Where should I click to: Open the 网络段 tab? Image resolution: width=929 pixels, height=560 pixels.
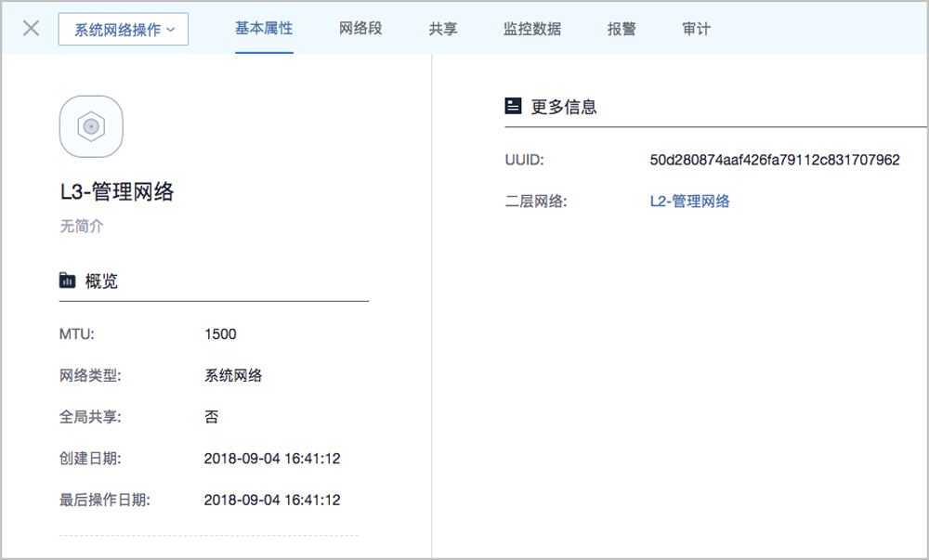click(x=361, y=29)
